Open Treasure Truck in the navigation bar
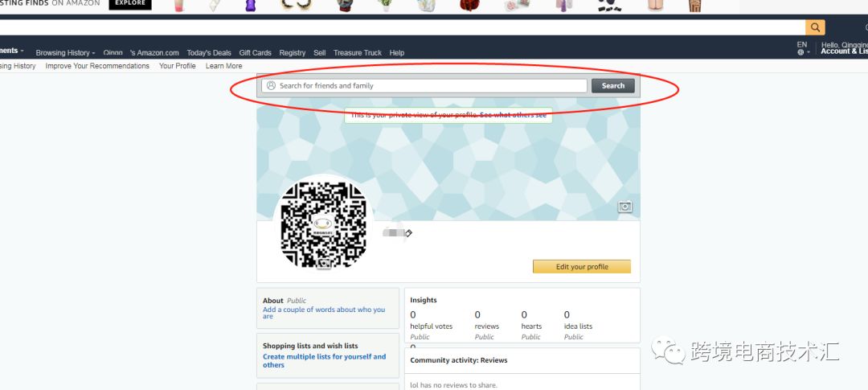Viewport: 868px width, 390px height. point(358,52)
